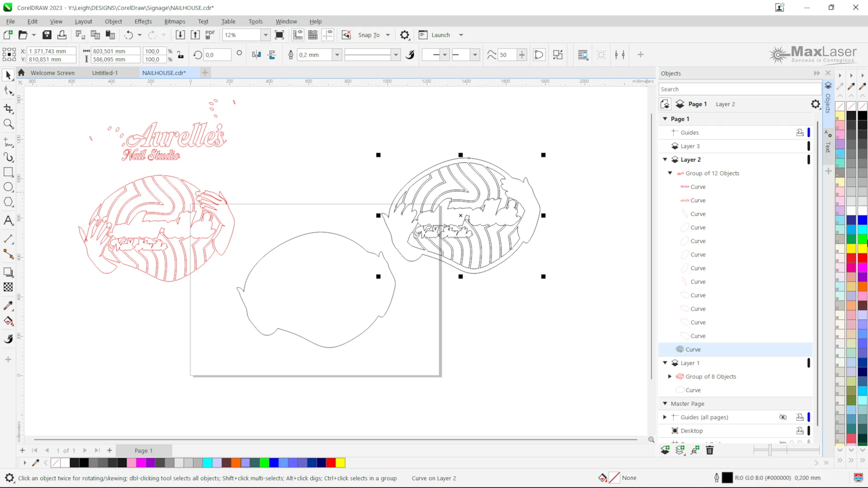This screenshot has height=488, width=868.
Task: Open the outline width dropdown
Action: pyautogui.click(x=337, y=55)
